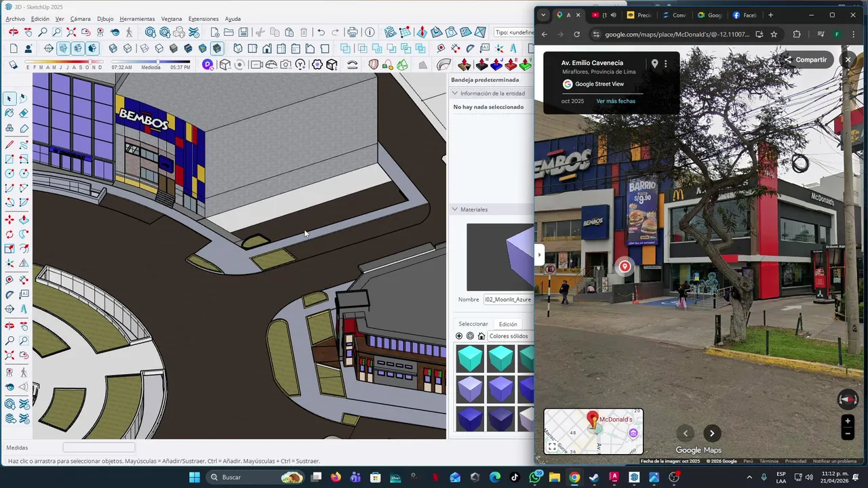Image resolution: width=868 pixels, height=488 pixels.
Task: Toggle shadows on/off icon
Action: tap(13, 64)
